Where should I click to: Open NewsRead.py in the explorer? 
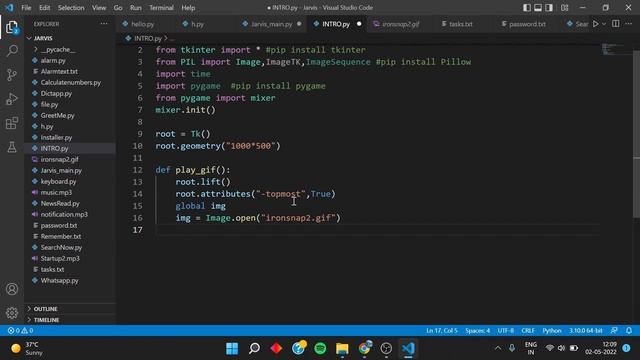point(60,203)
